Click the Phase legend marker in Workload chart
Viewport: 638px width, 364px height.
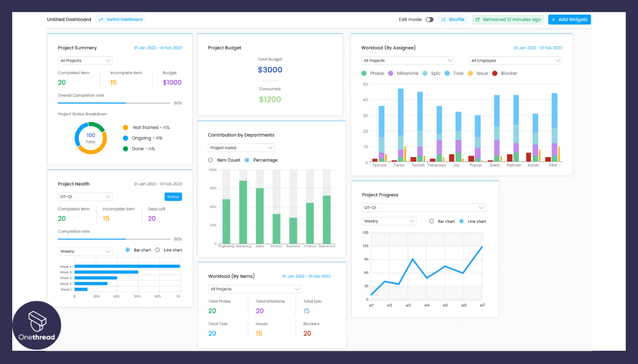click(x=364, y=73)
